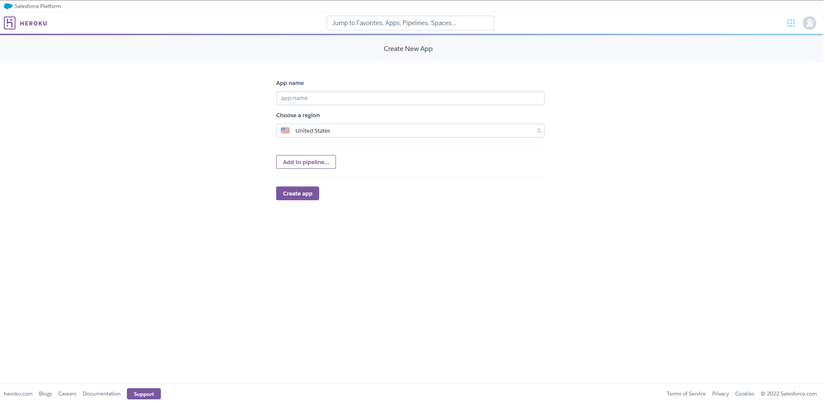
Task: Click the Salesforce cloud icon
Action: [x=8, y=6]
